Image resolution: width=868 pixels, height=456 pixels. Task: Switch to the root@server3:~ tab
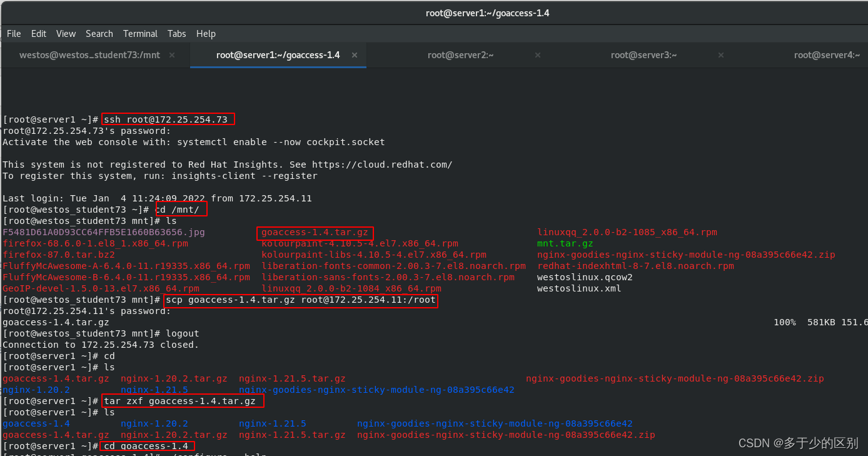[x=644, y=55]
